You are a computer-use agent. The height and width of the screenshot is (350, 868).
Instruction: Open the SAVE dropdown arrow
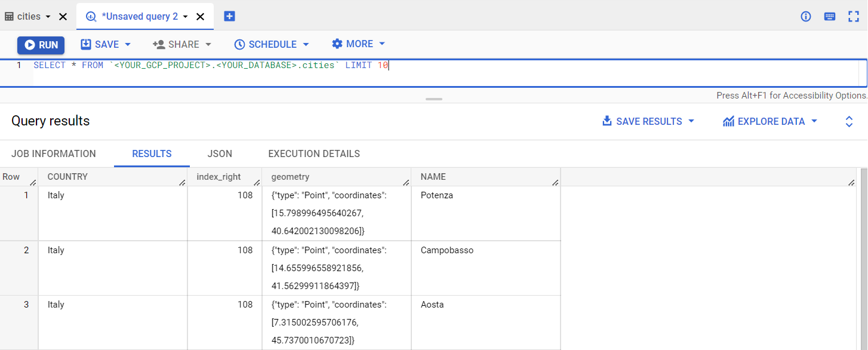(128, 45)
